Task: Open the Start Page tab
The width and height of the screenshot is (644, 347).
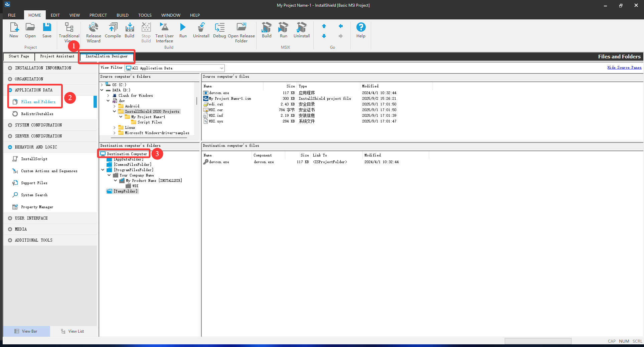Action: (x=19, y=56)
